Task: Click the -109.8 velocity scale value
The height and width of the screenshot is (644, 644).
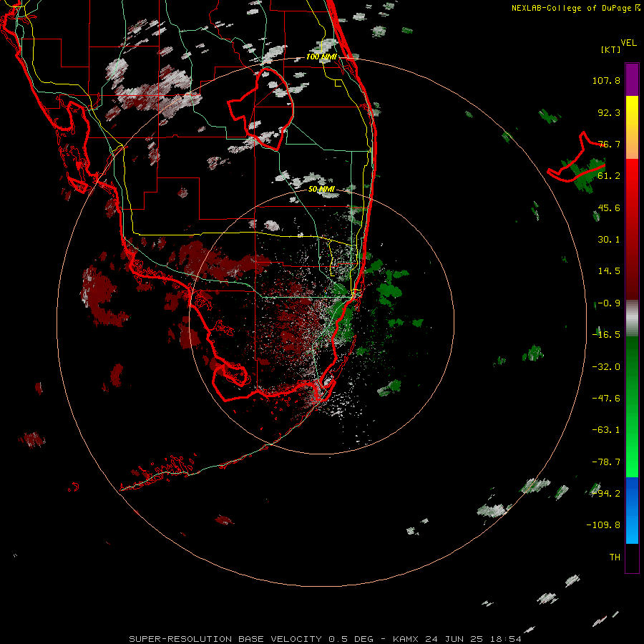Action: pyautogui.click(x=603, y=525)
